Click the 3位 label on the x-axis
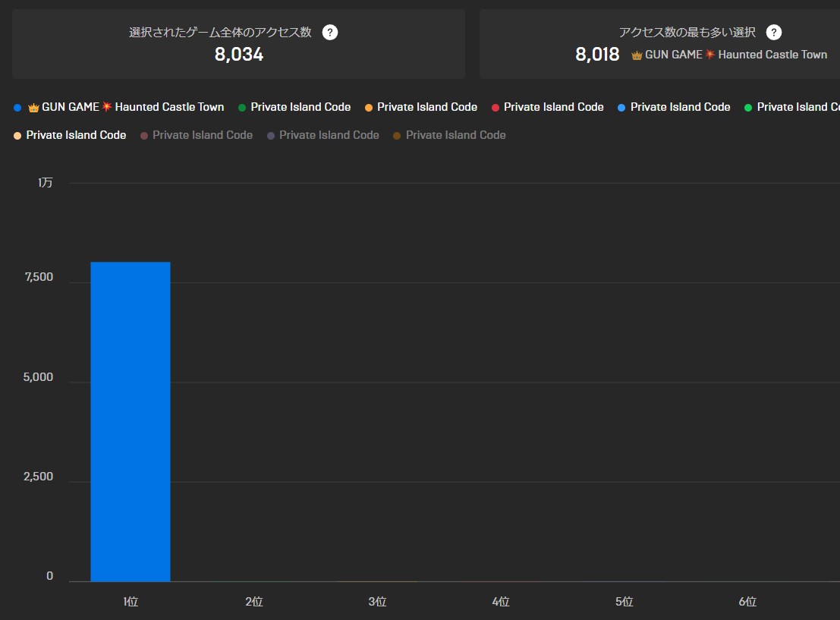 (377, 602)
